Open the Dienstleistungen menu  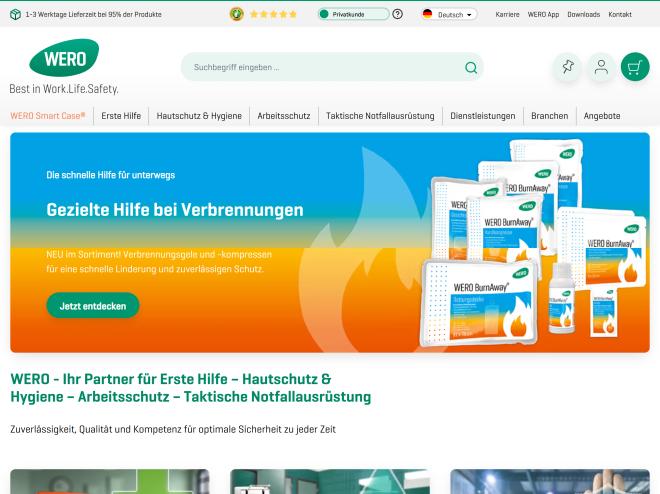[483, 116]
